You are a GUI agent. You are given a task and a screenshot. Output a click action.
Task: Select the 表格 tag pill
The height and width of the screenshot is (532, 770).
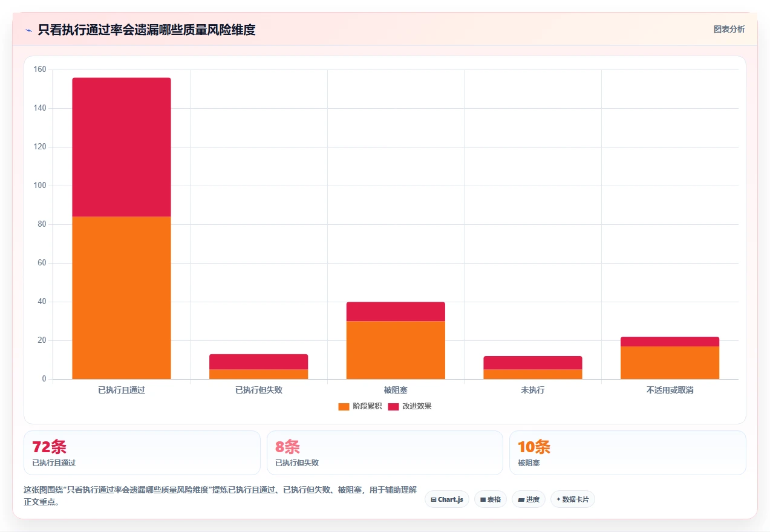click(x=491, y=499)
